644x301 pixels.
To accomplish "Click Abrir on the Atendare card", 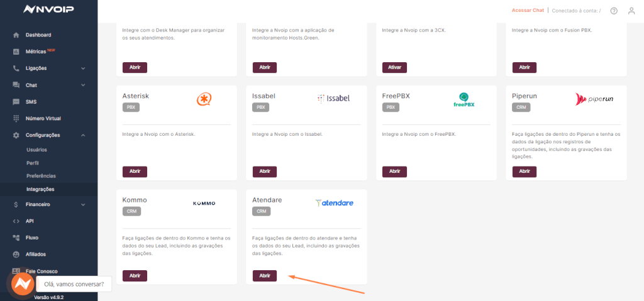I will 265,276.
